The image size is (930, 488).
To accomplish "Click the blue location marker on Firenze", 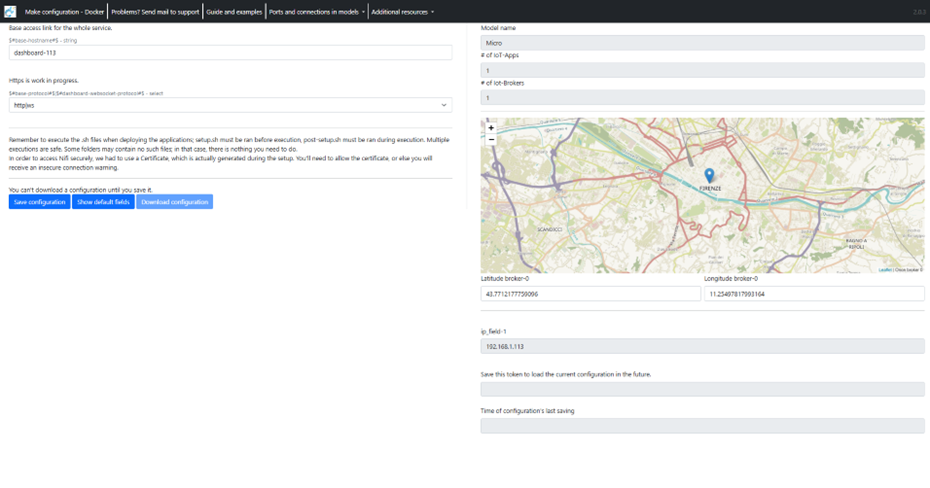I will [x=709, y=176].
